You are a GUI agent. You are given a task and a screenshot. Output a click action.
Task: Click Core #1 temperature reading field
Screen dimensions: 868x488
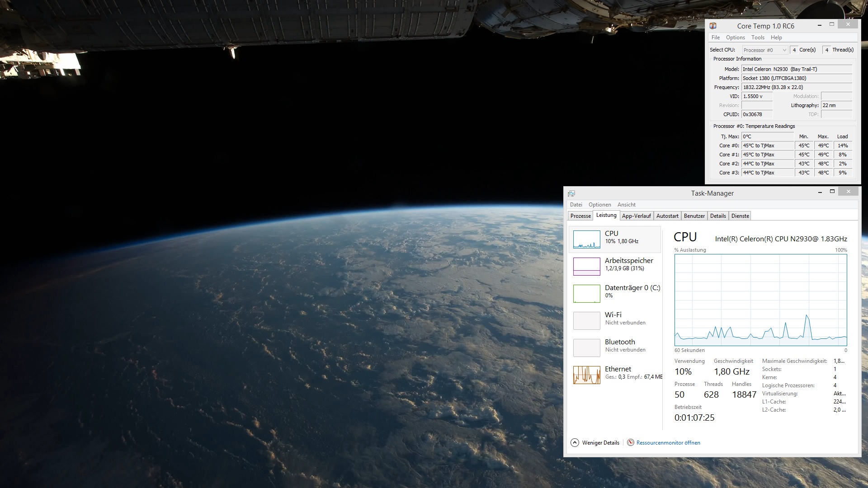[768, 155]
